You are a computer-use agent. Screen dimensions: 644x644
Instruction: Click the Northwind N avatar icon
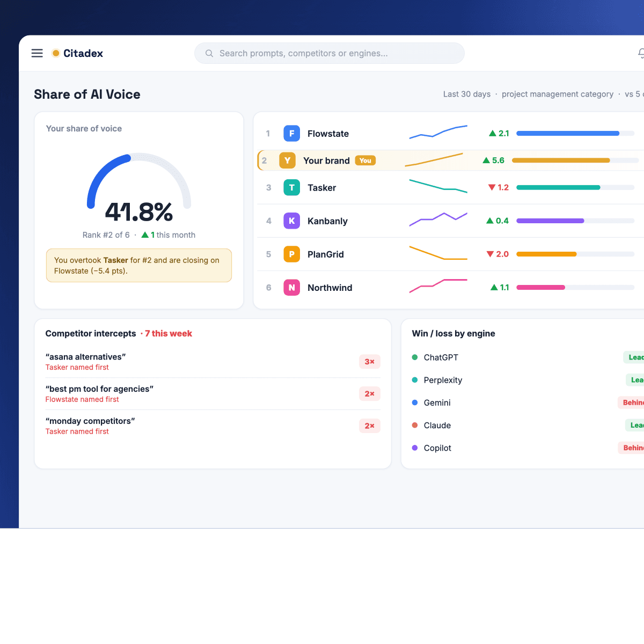[291, 287]
